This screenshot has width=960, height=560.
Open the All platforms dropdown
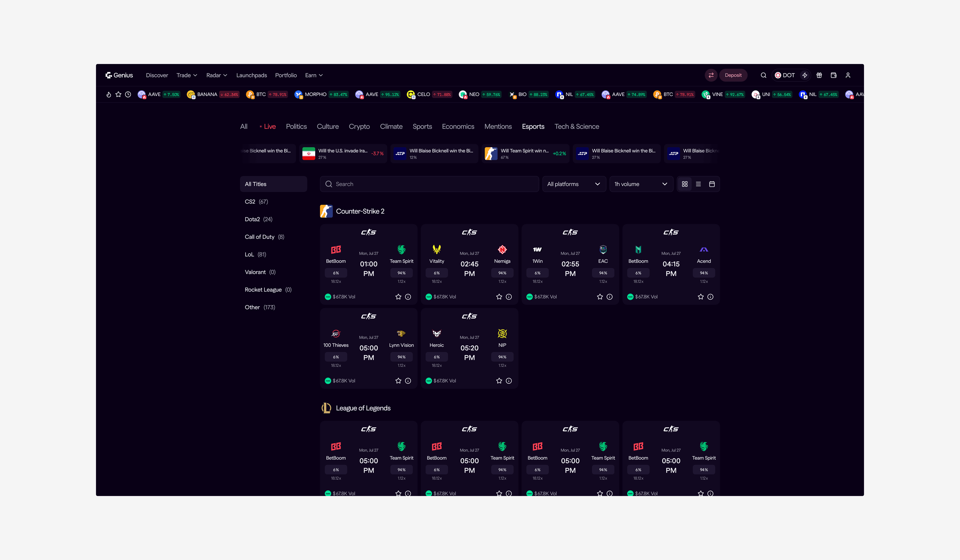point(574,184)
